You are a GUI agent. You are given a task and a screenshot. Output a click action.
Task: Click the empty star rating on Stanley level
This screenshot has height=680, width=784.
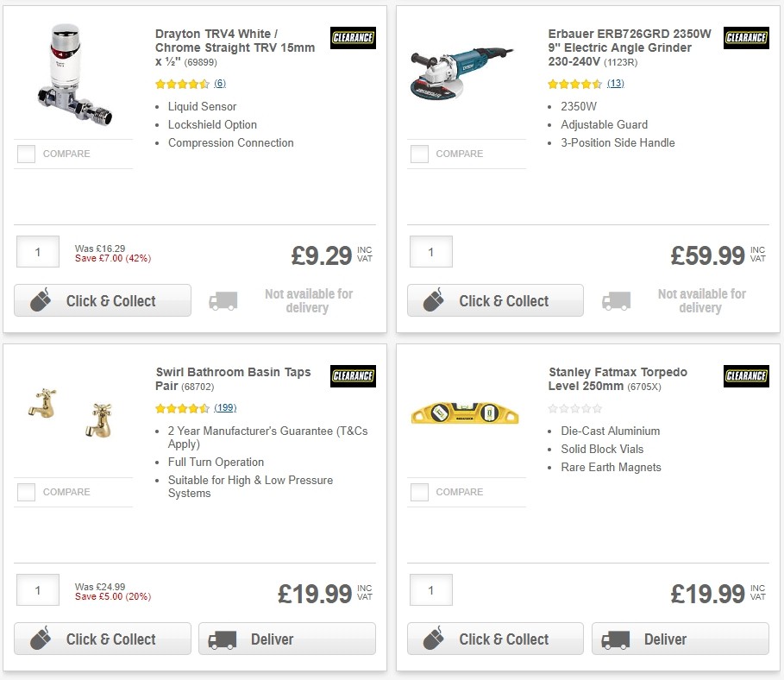pos(575,408)
